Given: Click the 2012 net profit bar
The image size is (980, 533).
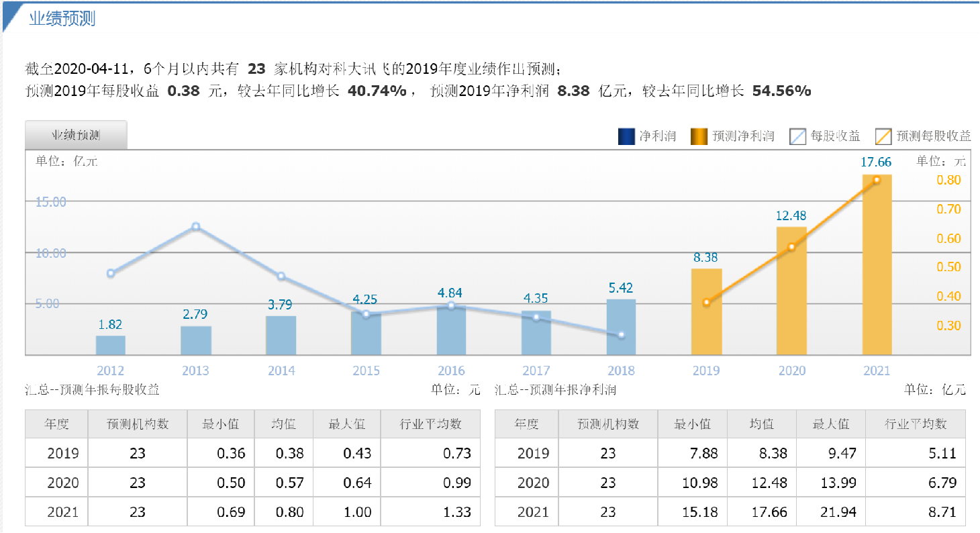Looking at the screenshot, I should pos(111,345).
